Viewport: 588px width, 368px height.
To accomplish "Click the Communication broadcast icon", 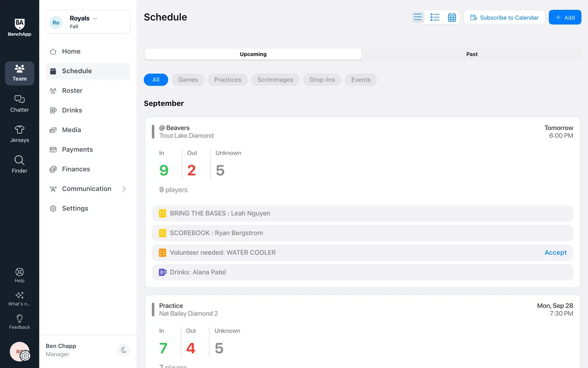I will point(53,189).
